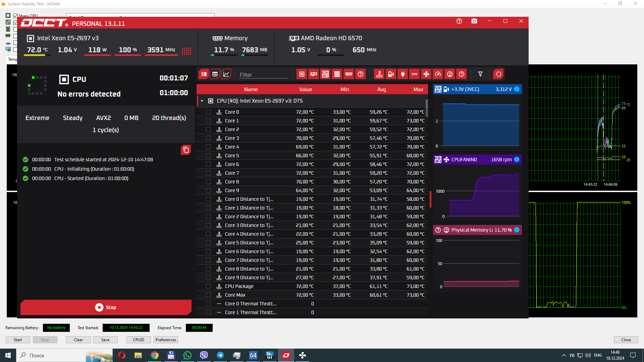Toggle the graph view icon
This screenshot has width=644, height=362.
click(226, 74)
